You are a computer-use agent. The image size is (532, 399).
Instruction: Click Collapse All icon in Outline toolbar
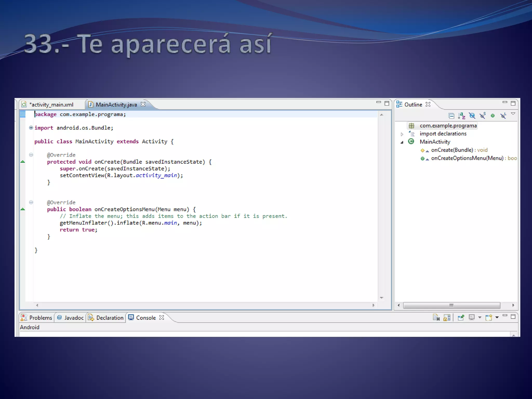451,116
